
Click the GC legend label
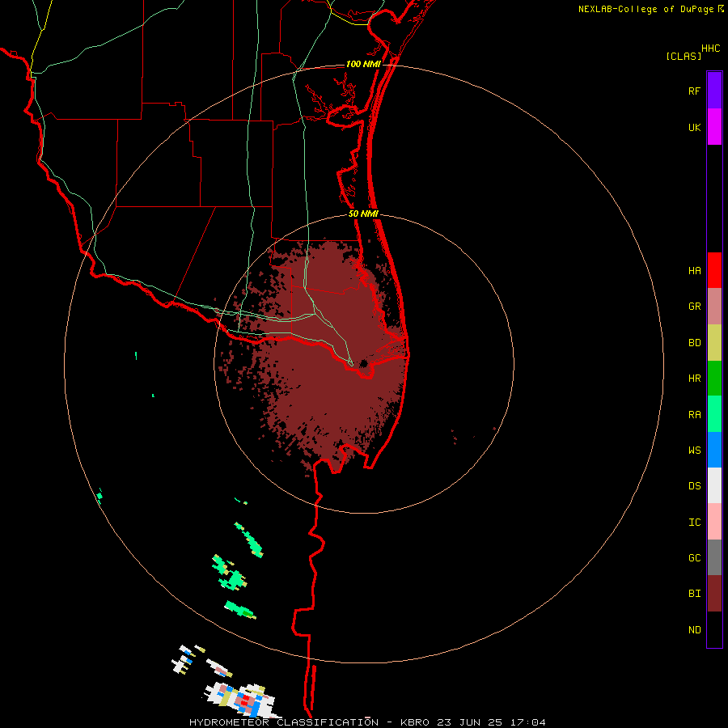point(694,557)
